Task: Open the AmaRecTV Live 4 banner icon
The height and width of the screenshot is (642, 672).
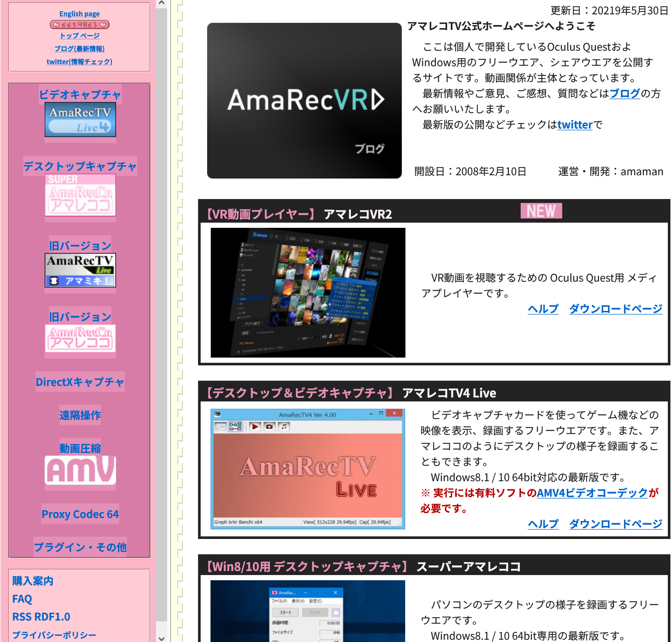Action: [x=80, y=119]
